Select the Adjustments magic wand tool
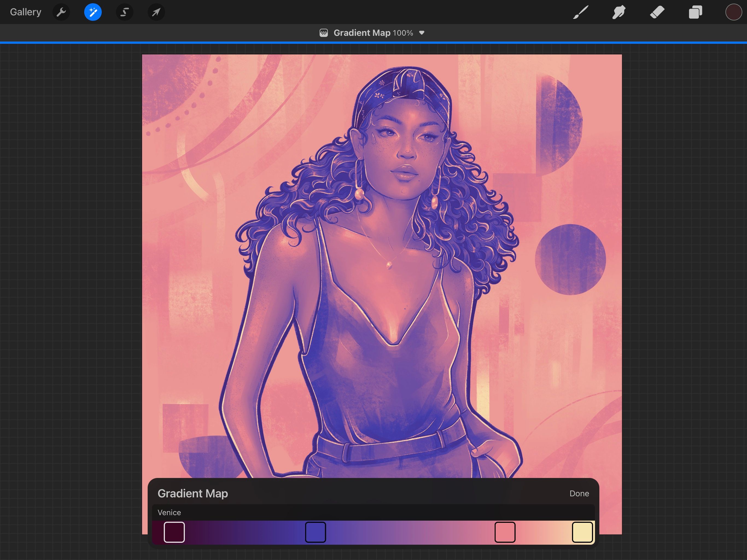747x560 pixels. click(x=92, y=12)
